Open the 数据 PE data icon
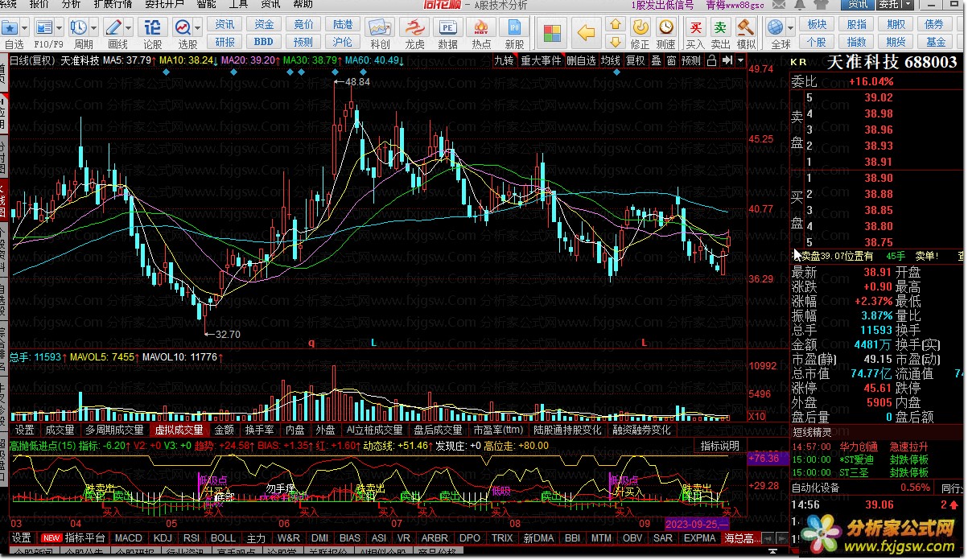This screenshot has width=968, height=560. [447, 28]
